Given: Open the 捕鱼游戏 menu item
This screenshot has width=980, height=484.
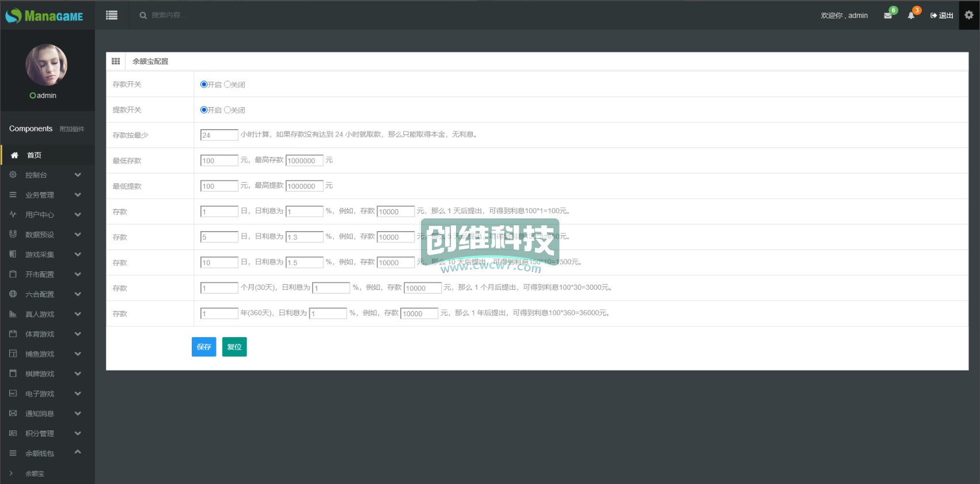Looking at the screenshot, I should click(x=47, y=354).
